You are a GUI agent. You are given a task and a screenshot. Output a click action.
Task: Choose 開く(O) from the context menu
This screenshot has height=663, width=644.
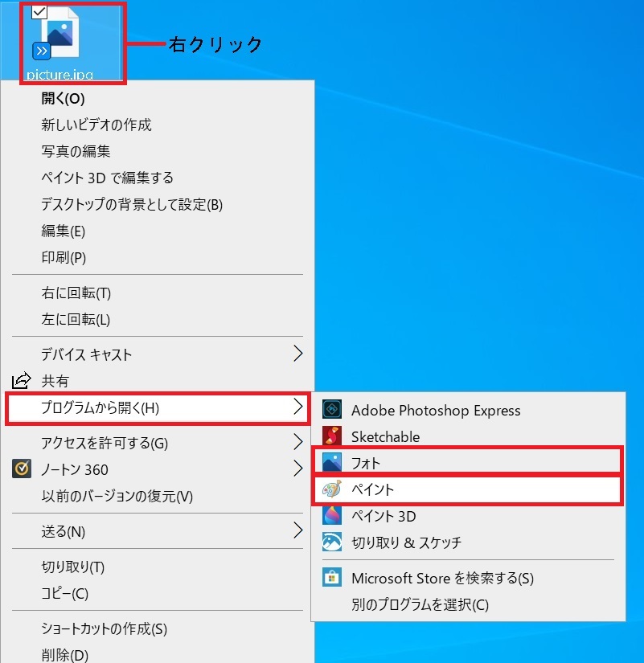tap(63, 99)
